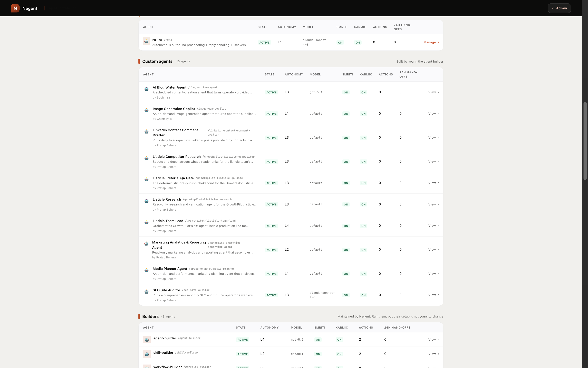Viewport: 588px width, 368px height.
Task: Click the Listicle Editorial QA Gate avatar
Action: pos(147,180)
